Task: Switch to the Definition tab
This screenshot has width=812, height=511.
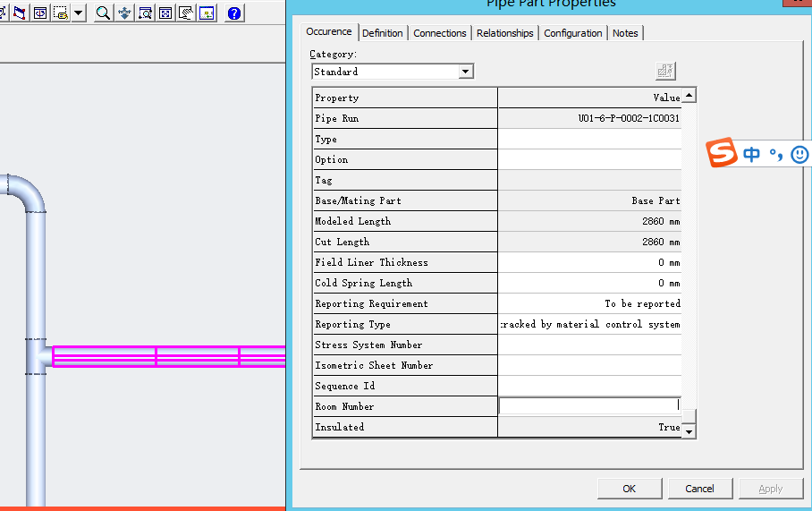Action: [382, 33]
